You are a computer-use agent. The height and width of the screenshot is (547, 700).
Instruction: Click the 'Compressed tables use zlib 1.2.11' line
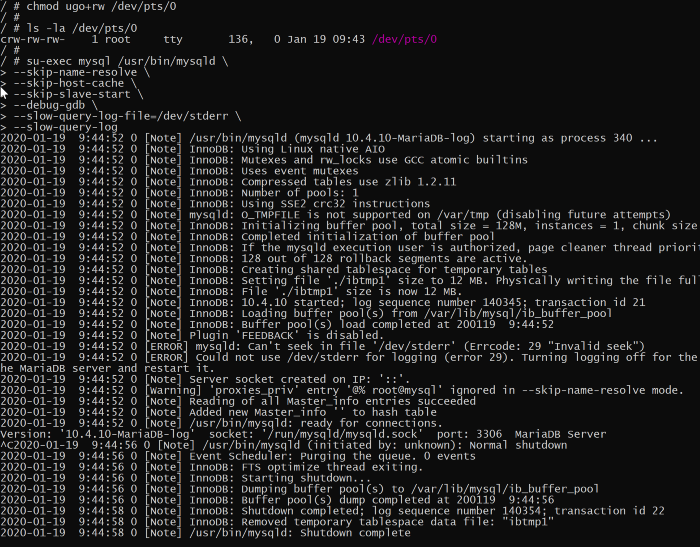(228, 182)
